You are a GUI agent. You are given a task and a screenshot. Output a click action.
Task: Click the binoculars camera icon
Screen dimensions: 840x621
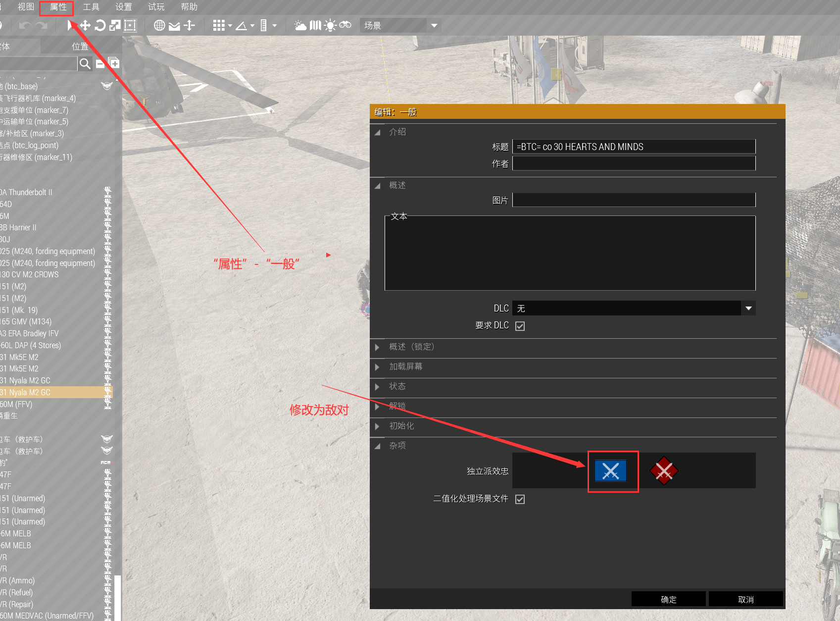[346, 25]
